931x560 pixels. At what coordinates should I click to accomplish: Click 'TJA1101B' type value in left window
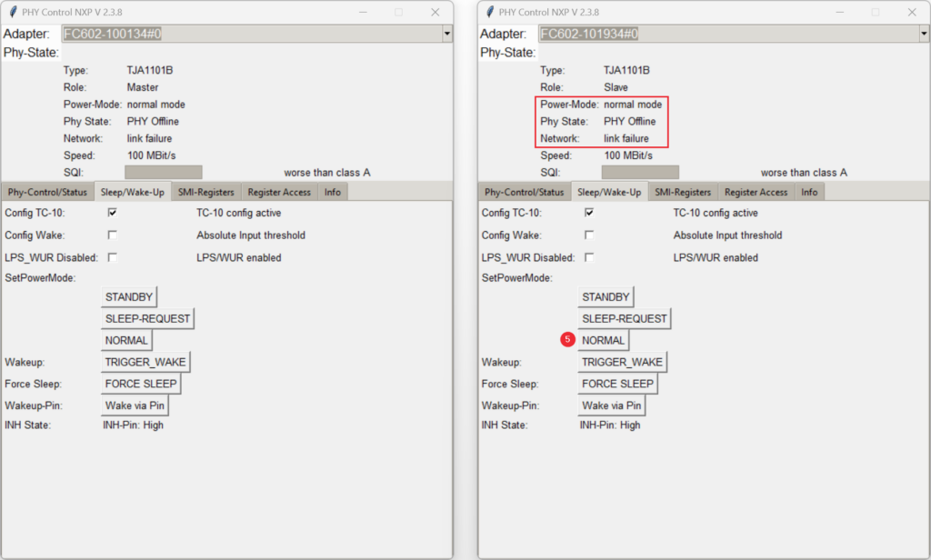(150, 70)
